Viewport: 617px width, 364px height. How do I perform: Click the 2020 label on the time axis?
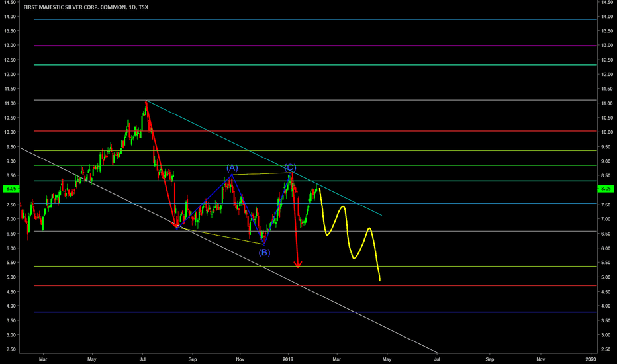(591, 359)
